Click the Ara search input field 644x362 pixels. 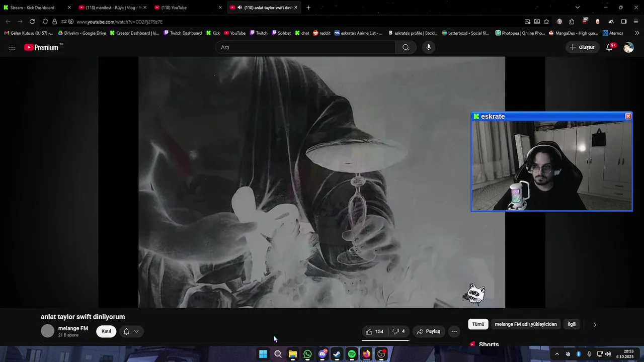(305, 47)
